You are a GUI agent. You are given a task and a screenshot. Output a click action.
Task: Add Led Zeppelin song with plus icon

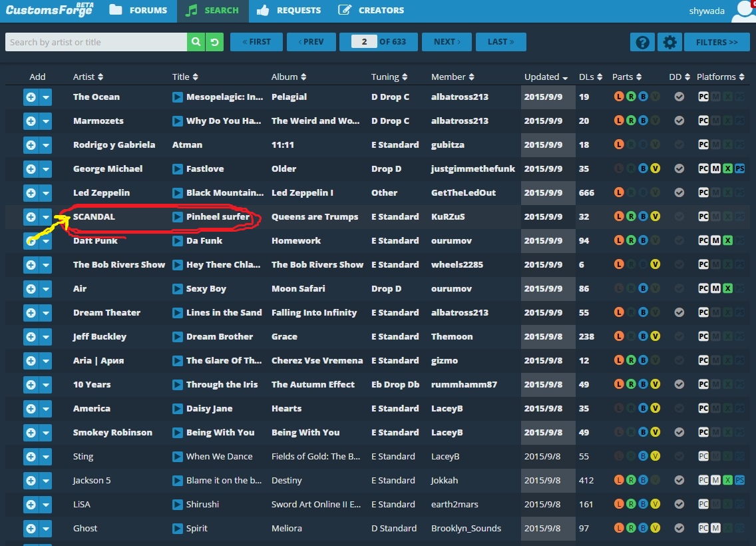coord(31,193)
